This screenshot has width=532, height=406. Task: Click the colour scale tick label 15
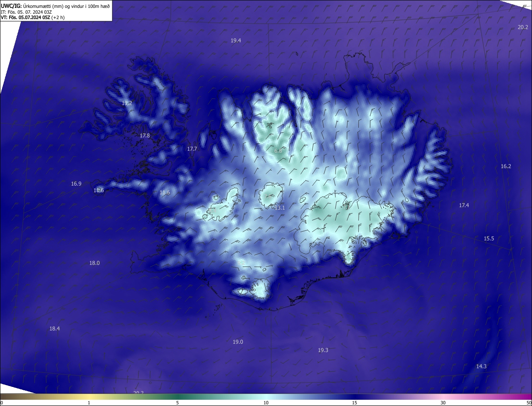coord(355,403)
